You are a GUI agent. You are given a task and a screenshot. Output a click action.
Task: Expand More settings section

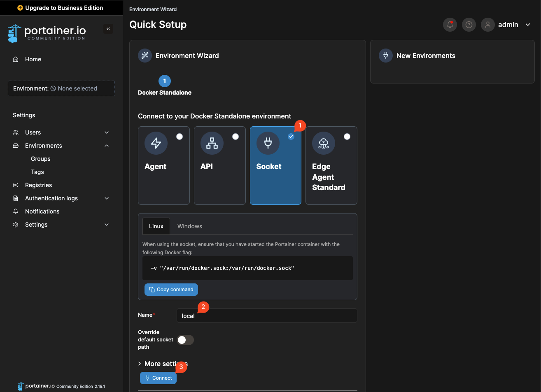click(x=163, y=364)
